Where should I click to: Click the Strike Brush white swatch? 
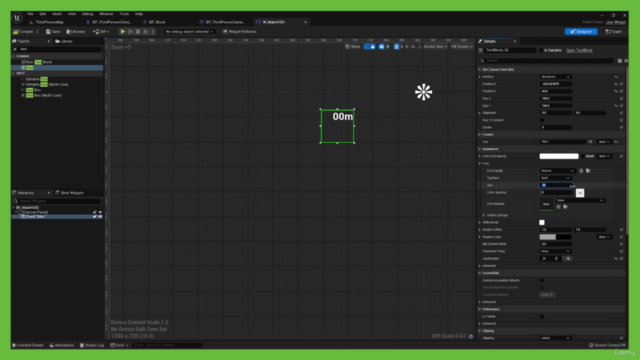point(542,222)
